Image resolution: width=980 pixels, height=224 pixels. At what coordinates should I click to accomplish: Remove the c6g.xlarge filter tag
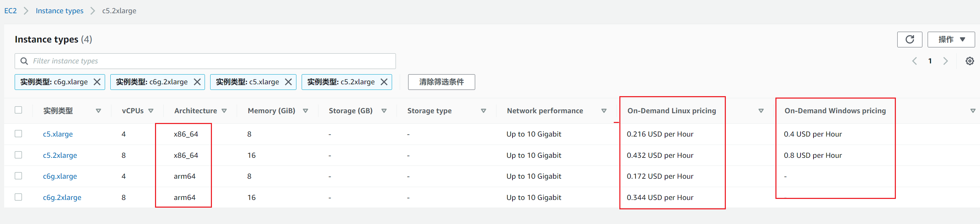97,82
